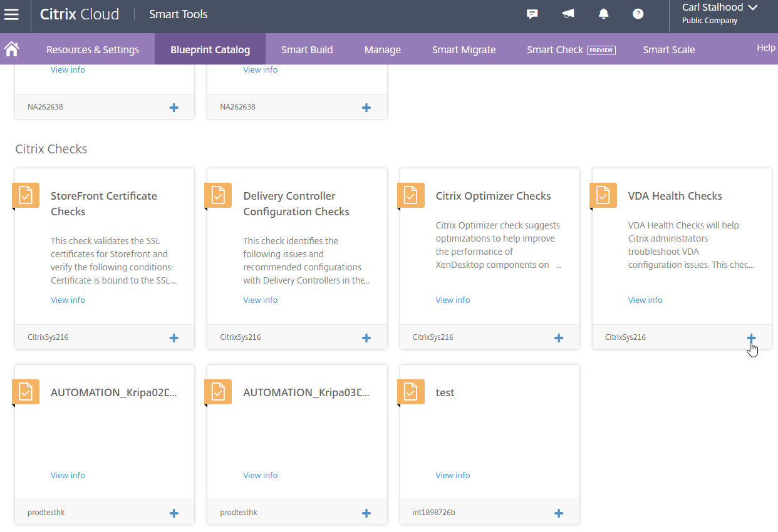778x532 pixels.
Task: Open the Manage tab
Action: 383,49
